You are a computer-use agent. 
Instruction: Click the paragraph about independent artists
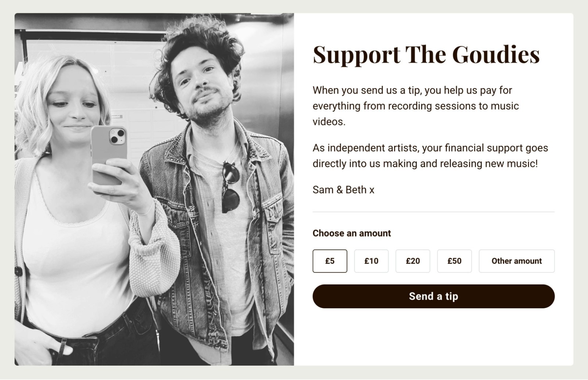[x=430, y=155]
